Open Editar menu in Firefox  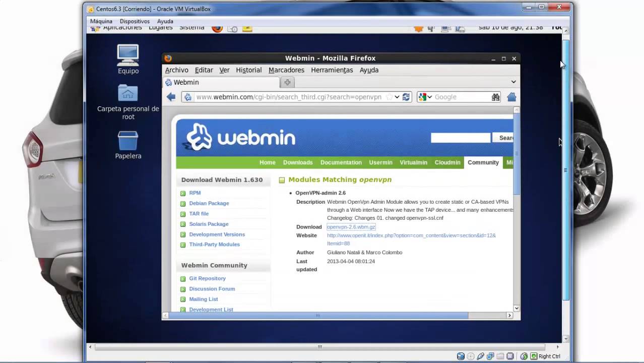204,70
